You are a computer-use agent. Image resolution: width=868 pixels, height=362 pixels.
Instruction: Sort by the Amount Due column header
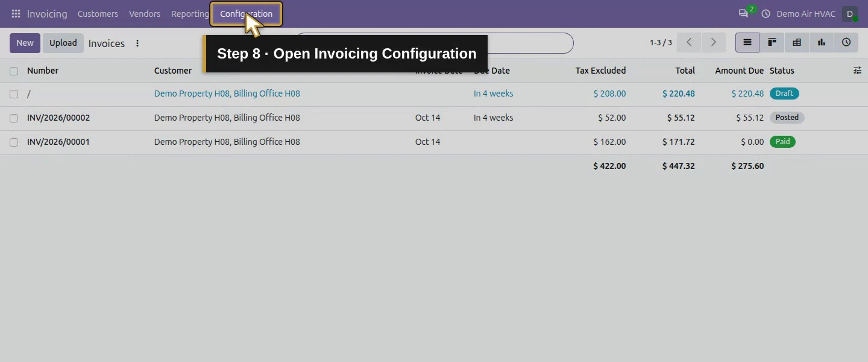tap(739, 71)
